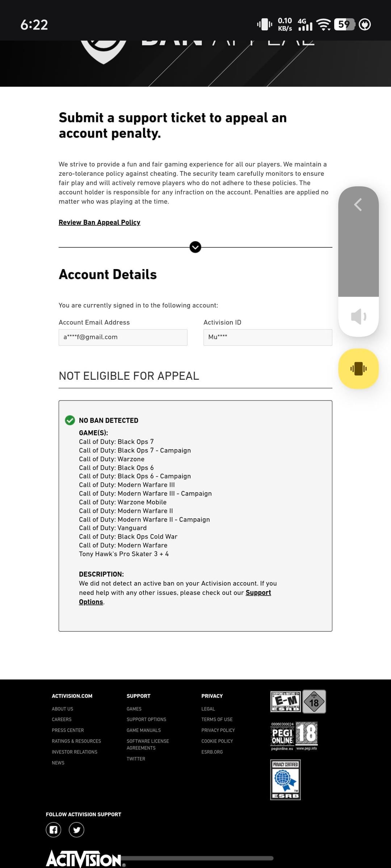Open the Careers footer link
Screen dimensions: 391x868
tap(62, 719)
